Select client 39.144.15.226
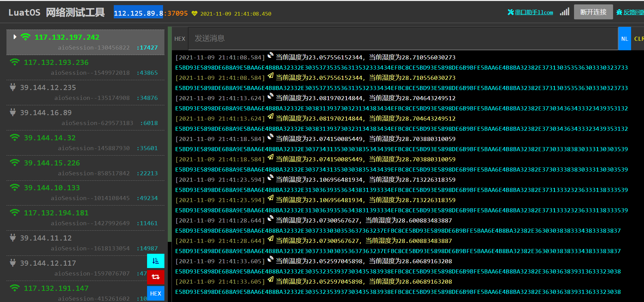The width and height of the screenshot is (644, 302). 85,168
